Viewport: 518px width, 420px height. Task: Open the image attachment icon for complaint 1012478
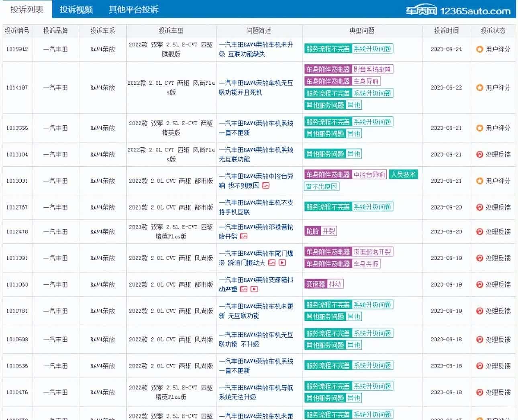pos(244,237)
